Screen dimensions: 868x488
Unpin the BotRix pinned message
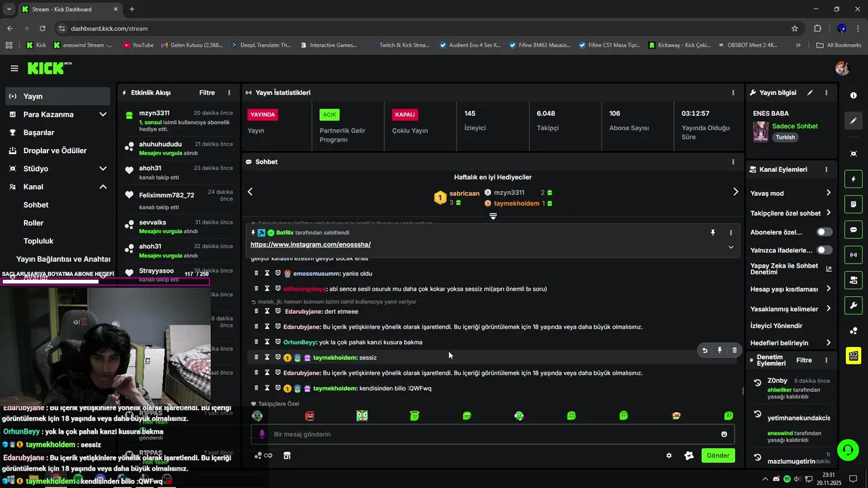click(x=713, y=232)
